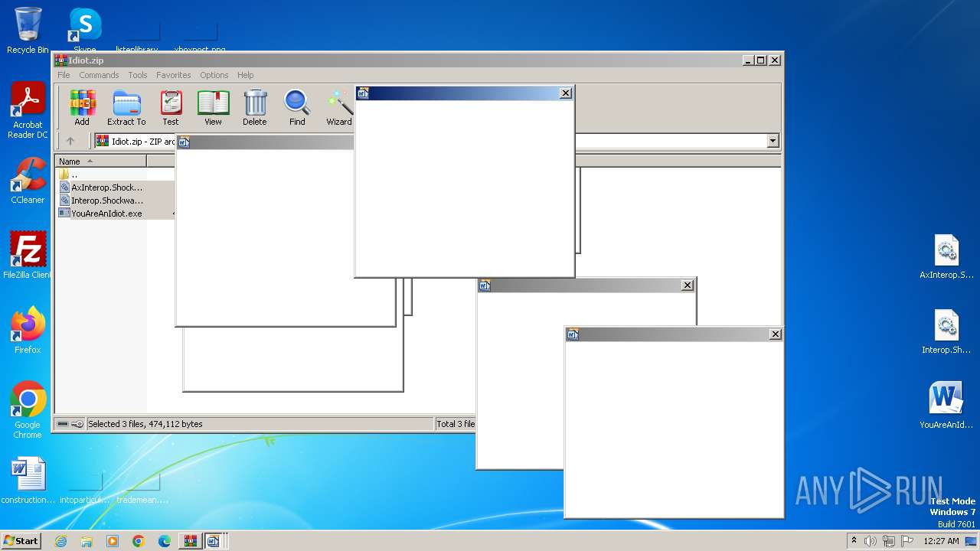This screenshot has width=980, height=551.
Task: Click the View toolbar icon
Action: click(213, 107)
